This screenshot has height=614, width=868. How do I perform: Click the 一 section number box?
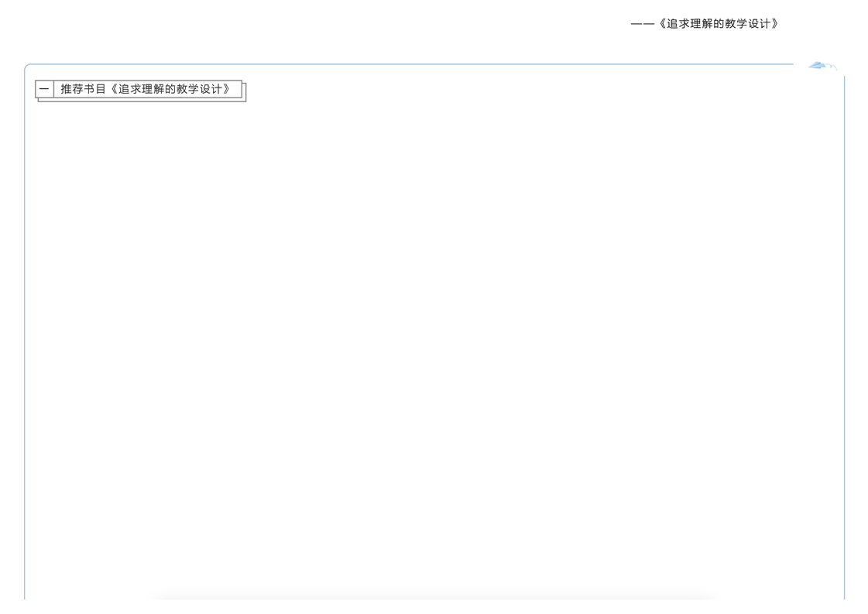(44, 89)
